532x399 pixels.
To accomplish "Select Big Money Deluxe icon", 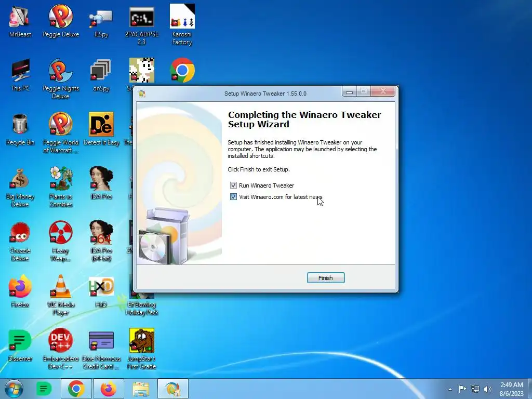I will 20,187.
